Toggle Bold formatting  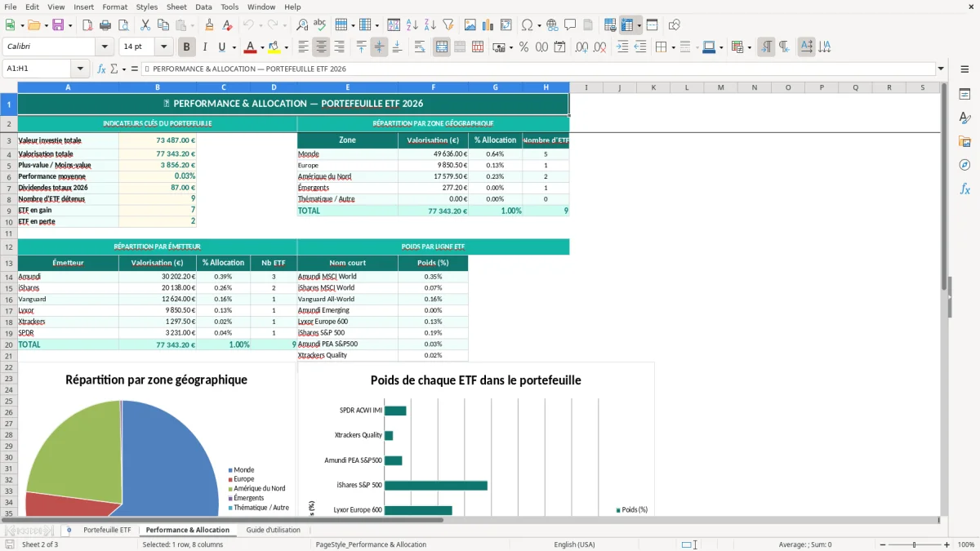point(187,47)
